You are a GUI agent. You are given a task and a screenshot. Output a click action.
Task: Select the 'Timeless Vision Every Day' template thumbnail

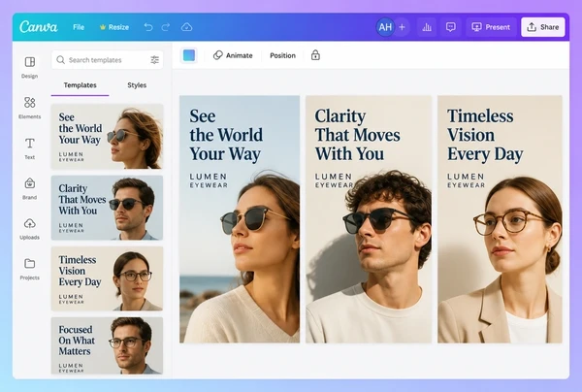coord(107,278)
